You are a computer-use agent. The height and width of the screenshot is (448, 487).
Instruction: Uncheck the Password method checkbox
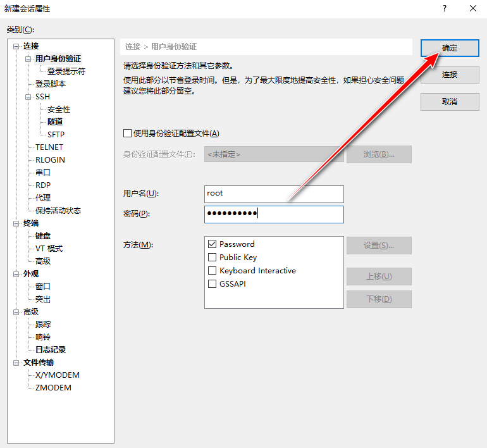pyautogui.click(x=212, y=244)
